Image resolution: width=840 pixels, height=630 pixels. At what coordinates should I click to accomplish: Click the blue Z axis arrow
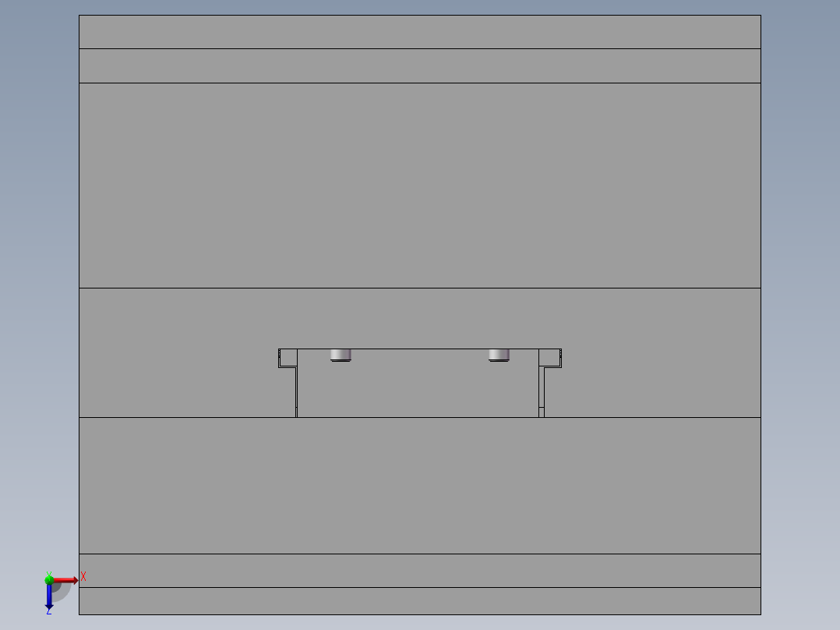(49, 596)
